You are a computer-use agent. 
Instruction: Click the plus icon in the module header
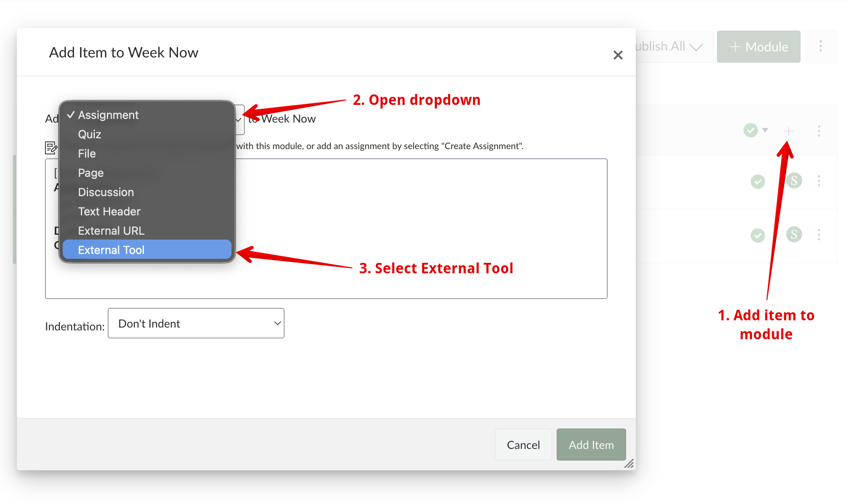point(788,131)
